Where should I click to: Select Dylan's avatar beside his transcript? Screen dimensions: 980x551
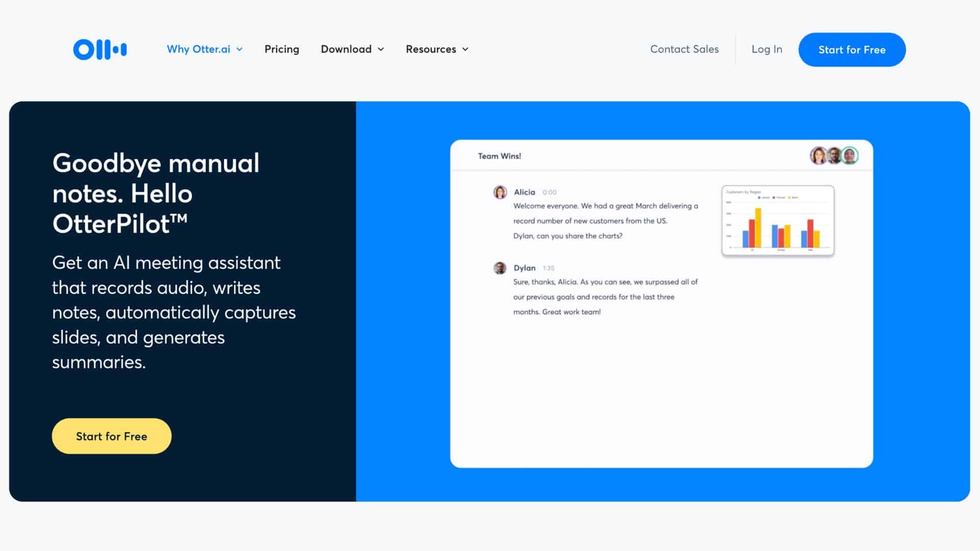500,268
